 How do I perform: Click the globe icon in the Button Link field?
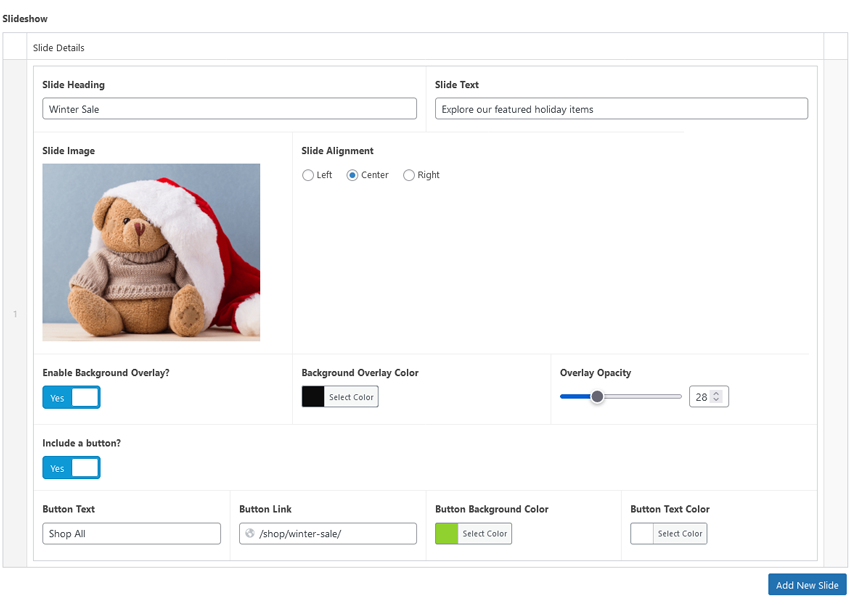coord(250,533)
